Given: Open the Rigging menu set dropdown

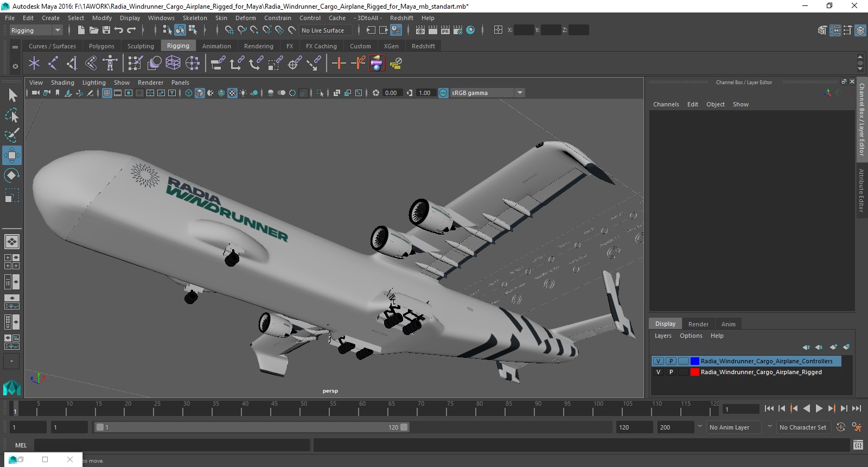Looking at the screenshot, I should click(x=36, y=30).
